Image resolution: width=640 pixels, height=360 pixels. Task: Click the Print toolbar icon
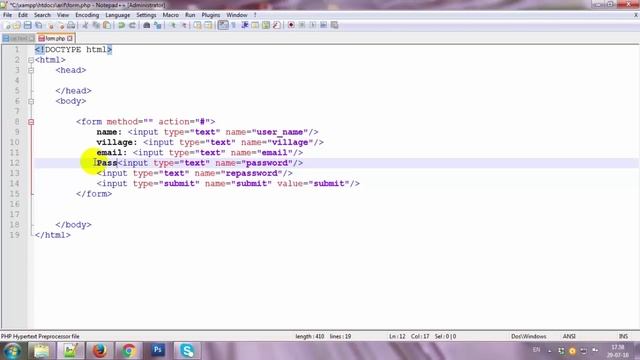[x=71, y=25]
